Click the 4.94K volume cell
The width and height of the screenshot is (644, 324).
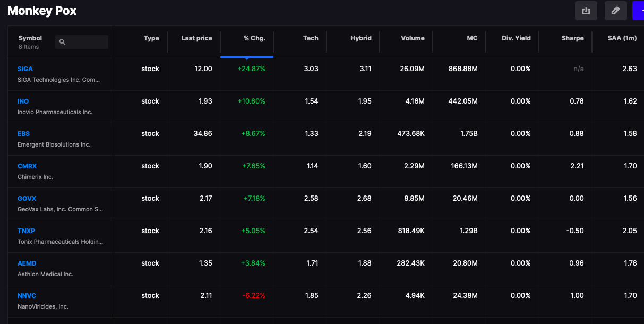(x=414, y=296)
